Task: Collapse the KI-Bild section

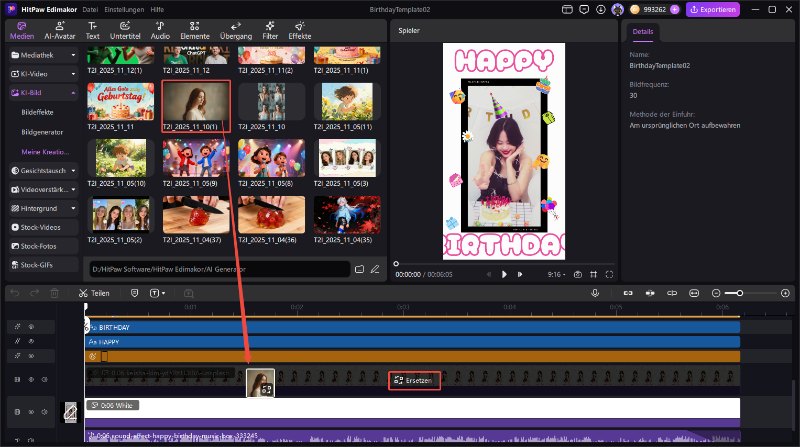Action: (x=74, y=92)
